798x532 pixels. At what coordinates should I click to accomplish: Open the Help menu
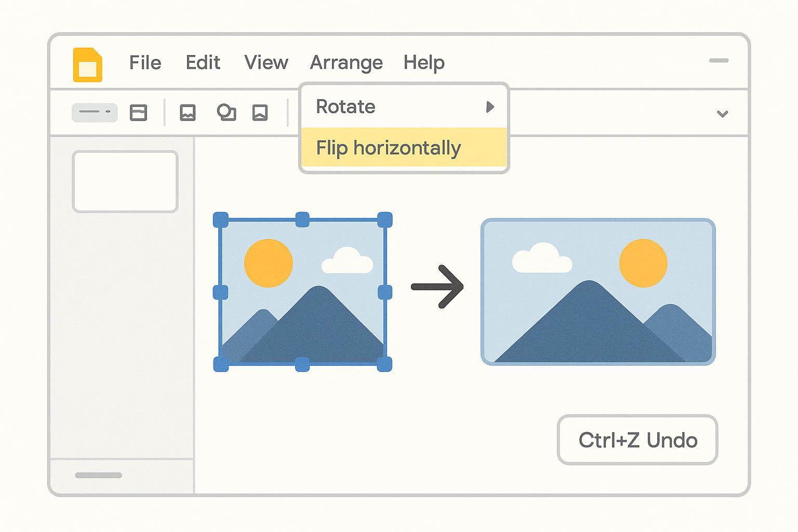(424, 63)
